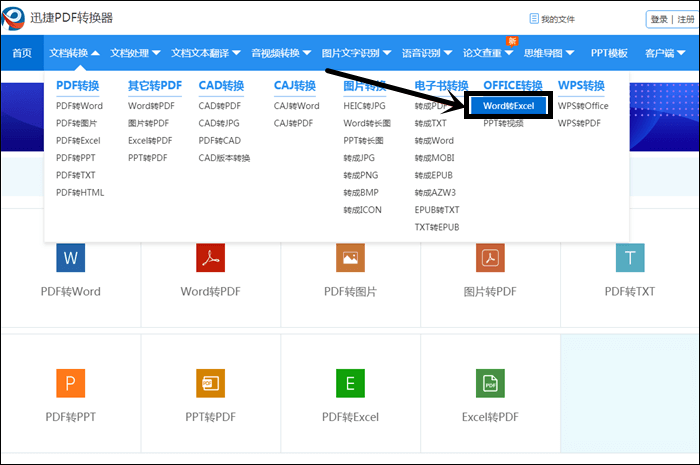The image size is (700, 465).
Task: Open PDF转图片 in dropdown list
Action: point(76,123)
